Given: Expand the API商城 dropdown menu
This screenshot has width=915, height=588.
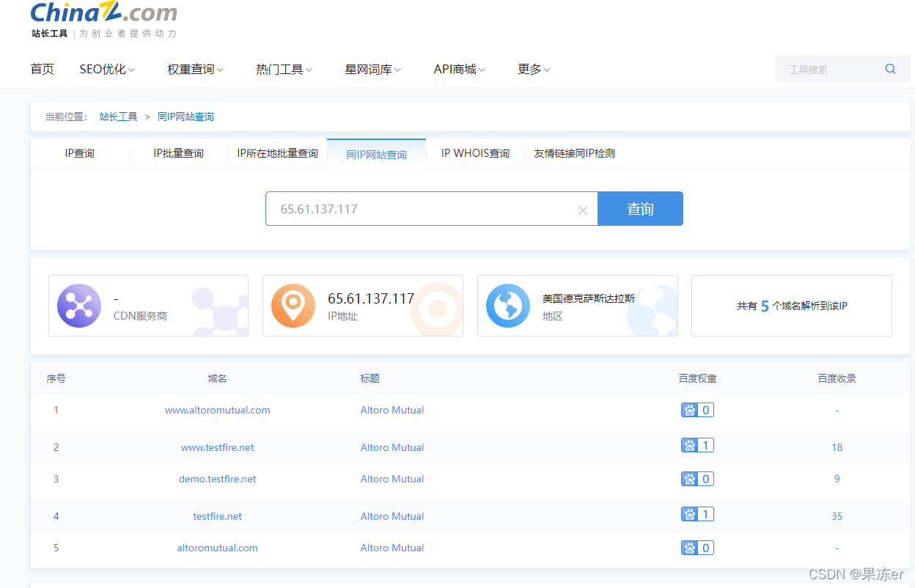Looking at the screenshot, I should point(460,69).
